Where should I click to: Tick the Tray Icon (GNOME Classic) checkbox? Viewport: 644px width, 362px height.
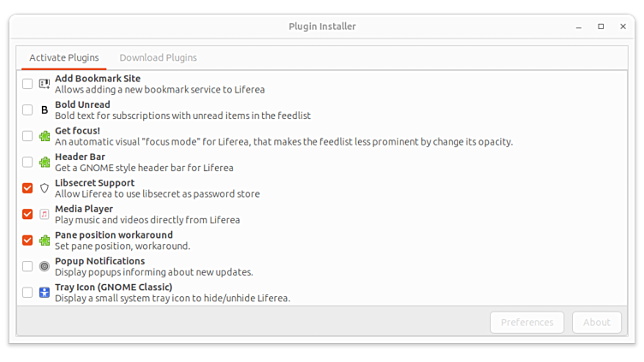(27, 293)
